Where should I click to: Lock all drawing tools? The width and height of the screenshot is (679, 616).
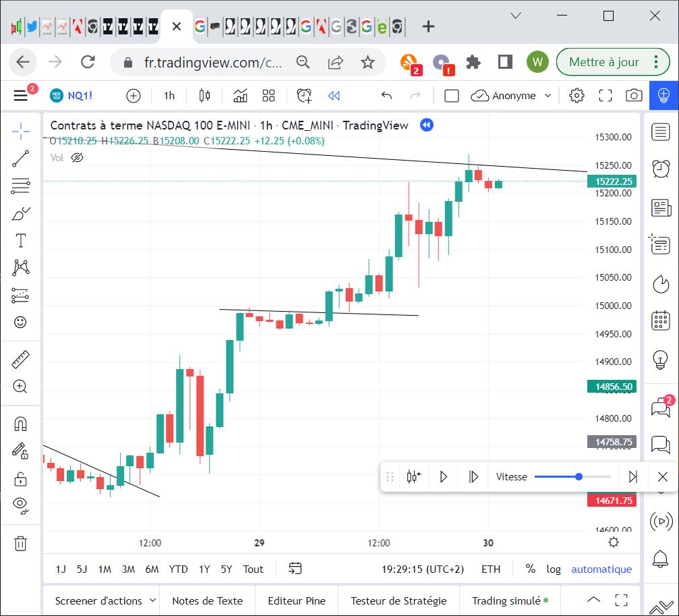click(20, 478)
